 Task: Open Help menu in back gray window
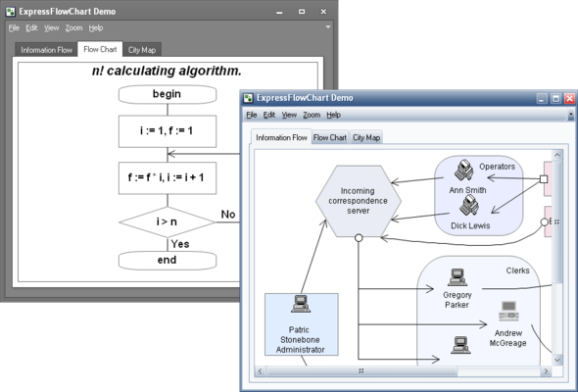[x=96, y=28]
